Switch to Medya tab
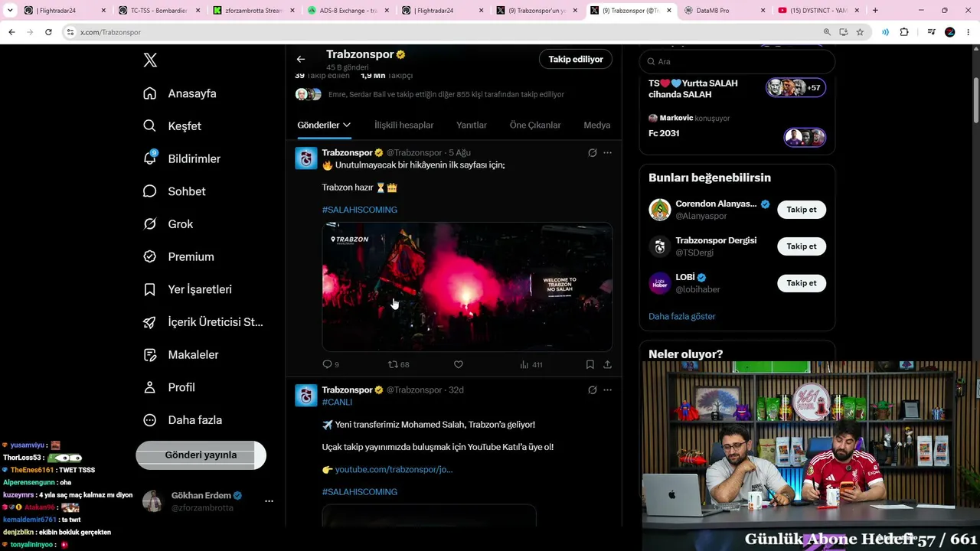This screenshot has height=551, width=980. click(x=597, y=125)
